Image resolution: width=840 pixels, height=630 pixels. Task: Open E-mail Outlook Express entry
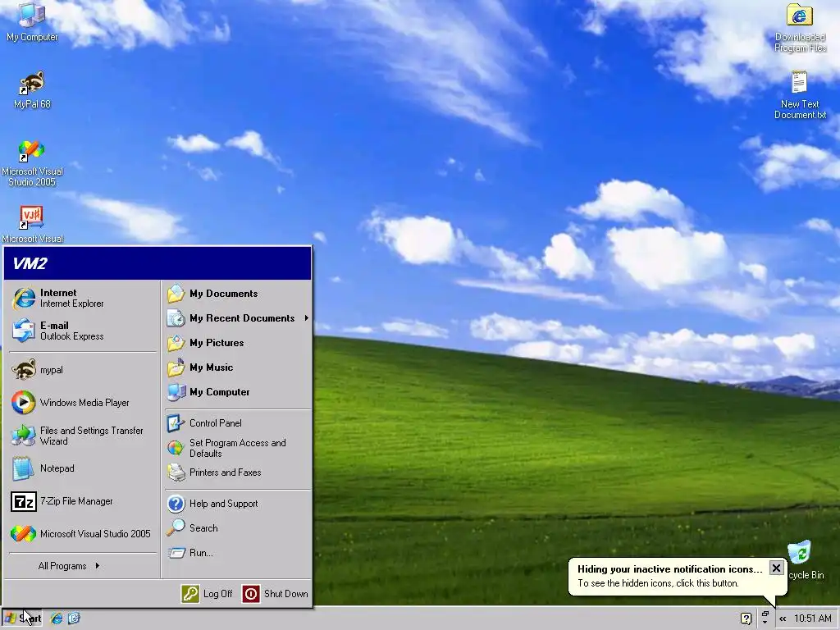83,331
